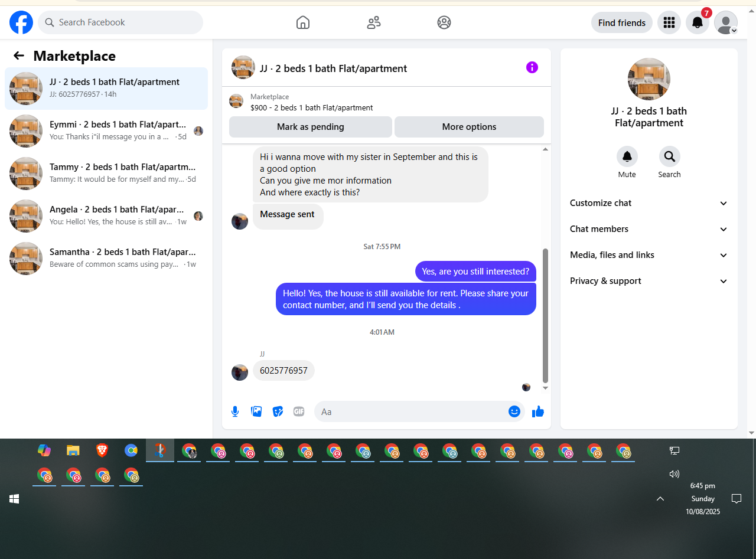Viewport: 756px width, 559px height.
Task: Expand Customize chat section
Action: pos(649,203)
